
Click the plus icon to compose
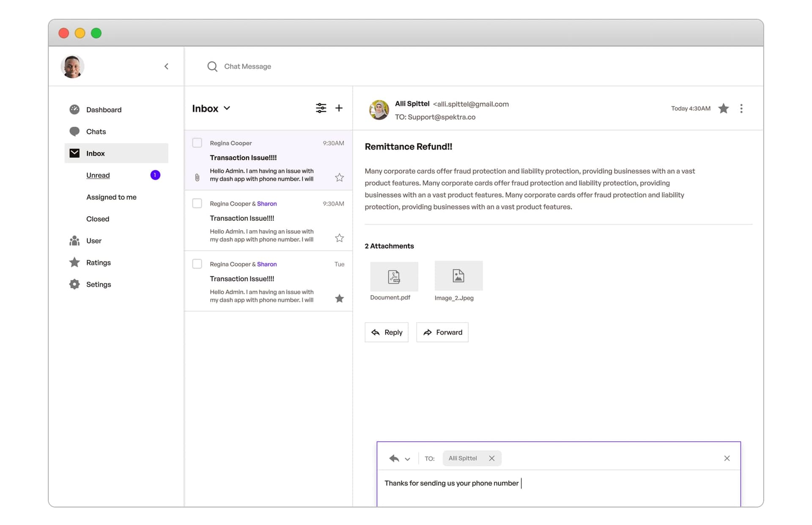339,108
